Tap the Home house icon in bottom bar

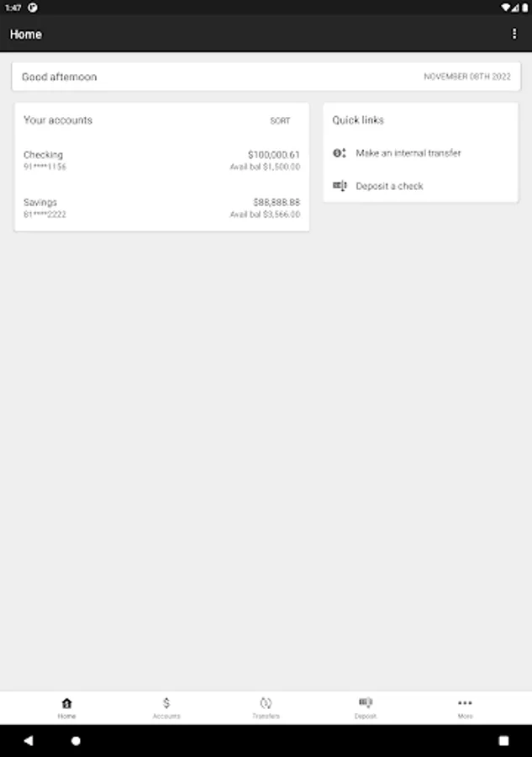click(x=66, y=703)
